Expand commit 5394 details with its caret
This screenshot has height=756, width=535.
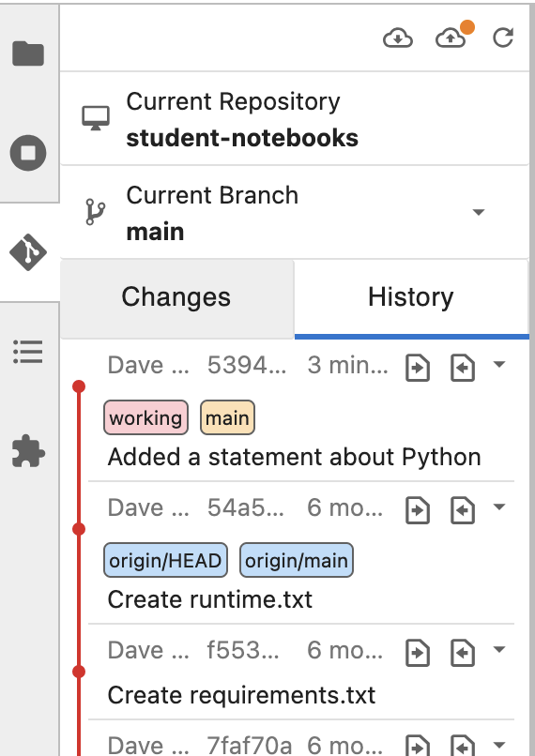pyautogui.click(x=499, y=365)
